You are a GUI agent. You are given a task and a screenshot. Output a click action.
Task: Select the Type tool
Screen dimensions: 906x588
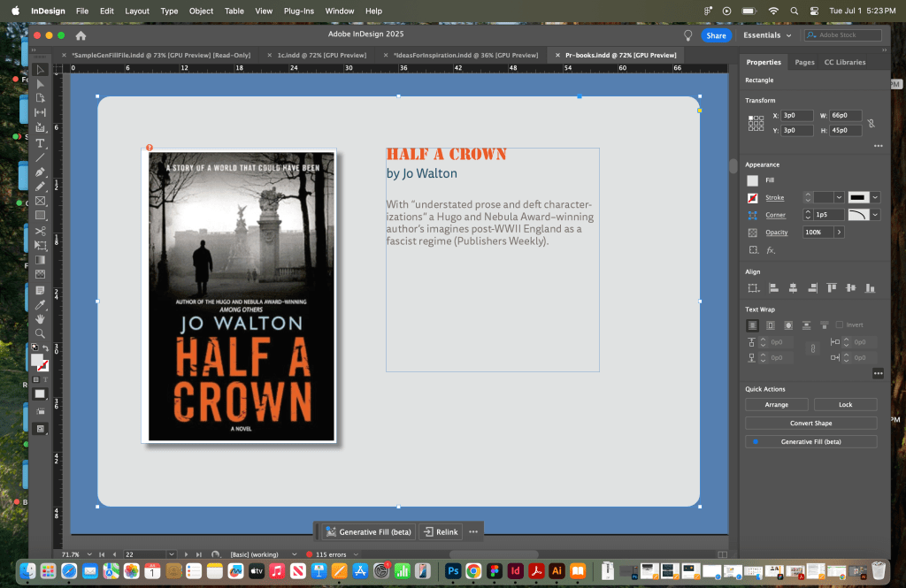pyautogui.click(x=40, y=142)
